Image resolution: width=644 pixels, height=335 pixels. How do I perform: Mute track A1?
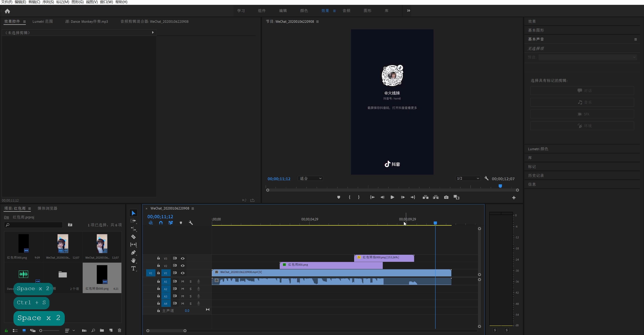[x=182, y=281]
